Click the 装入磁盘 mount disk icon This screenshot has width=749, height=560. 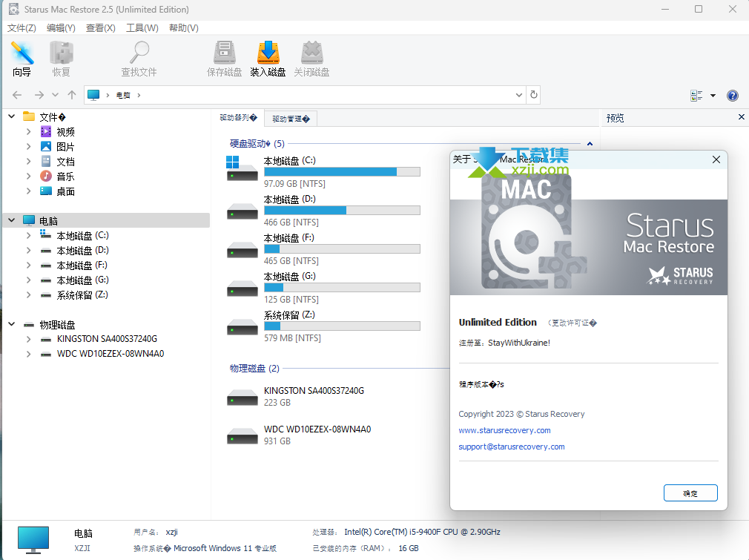click(x=268, y=59)
